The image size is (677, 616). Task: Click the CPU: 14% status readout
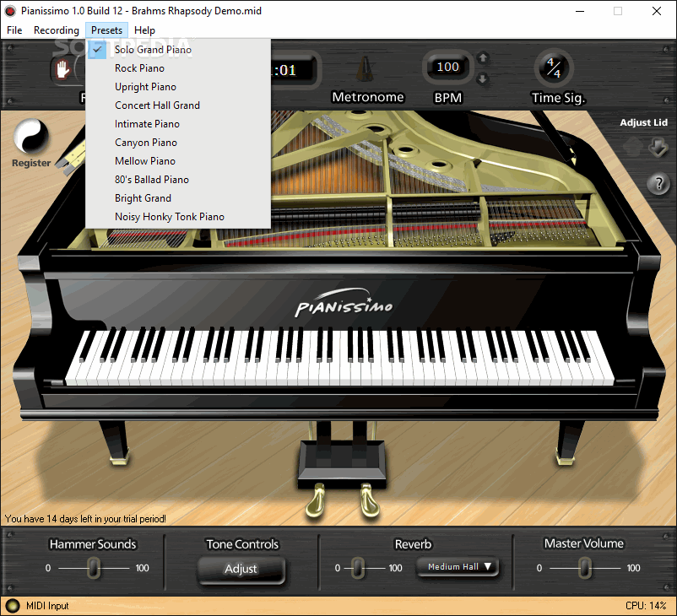point(646,606)
